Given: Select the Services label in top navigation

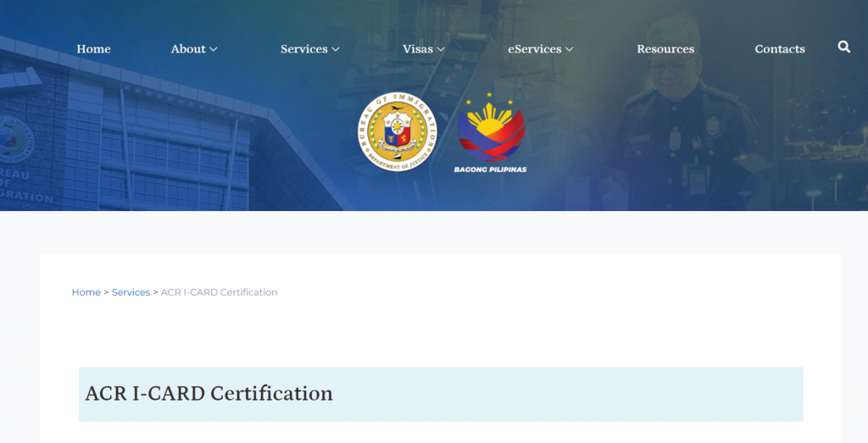Looking at the screenshot, I should pos(303,49).
